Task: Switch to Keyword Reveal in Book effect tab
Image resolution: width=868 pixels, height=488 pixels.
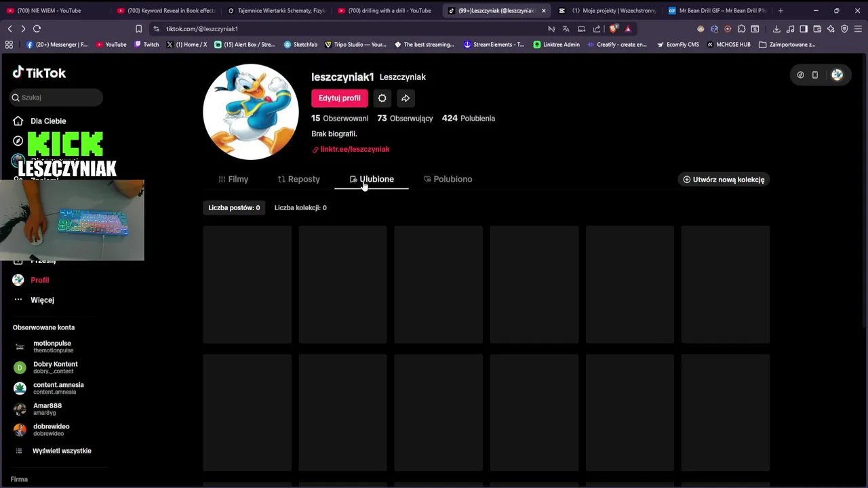Action: point(165,10)
